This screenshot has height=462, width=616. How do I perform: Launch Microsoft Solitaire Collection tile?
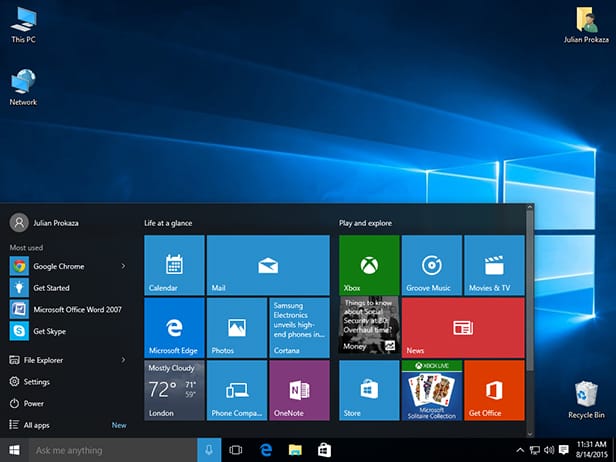point(432,390)
